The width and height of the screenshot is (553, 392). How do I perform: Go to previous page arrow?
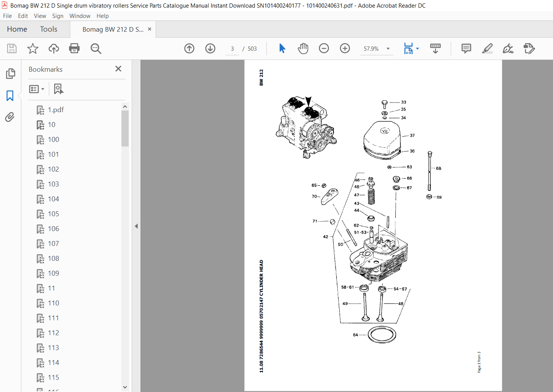(x=189, y=48)
